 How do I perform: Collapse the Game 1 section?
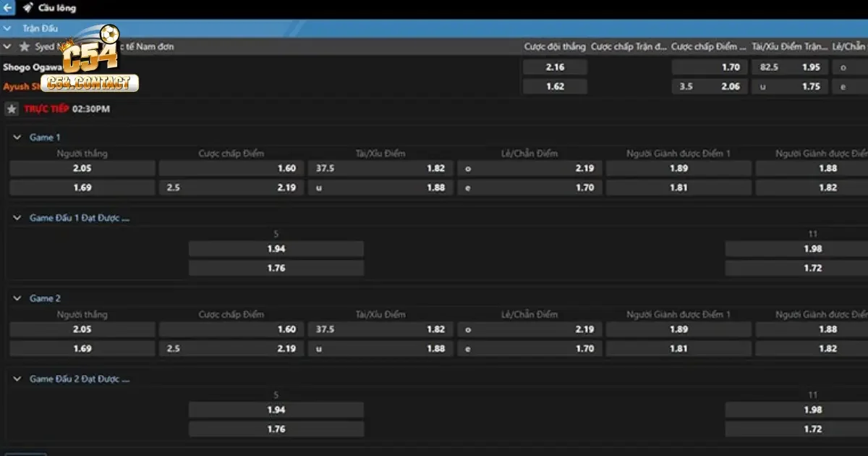point(17,138)
